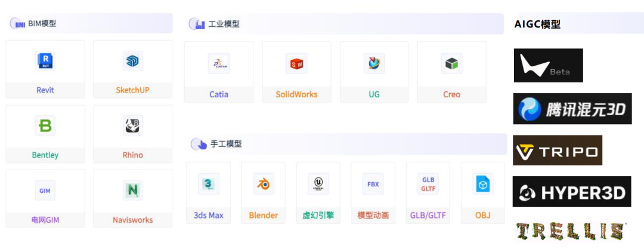Select the Navisworks N icon

pyautogui.click(x=132, y=190)
